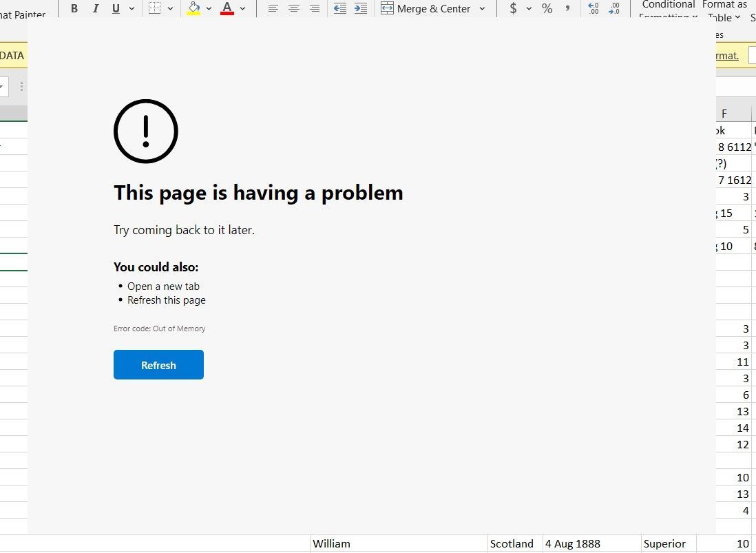Apply percent number style
756x553 pixels.
[547, 9]
